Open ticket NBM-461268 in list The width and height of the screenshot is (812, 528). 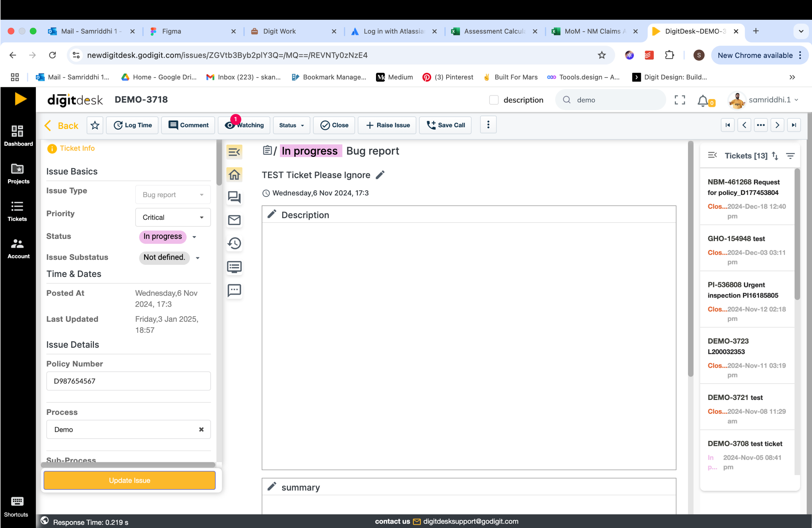(x=747, y=197)
